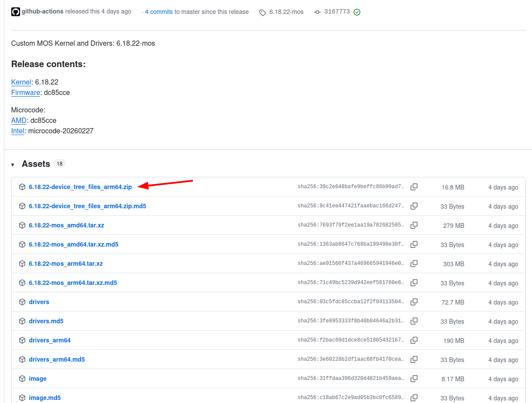Open the Intel microcode link

(x=17, y=131)
